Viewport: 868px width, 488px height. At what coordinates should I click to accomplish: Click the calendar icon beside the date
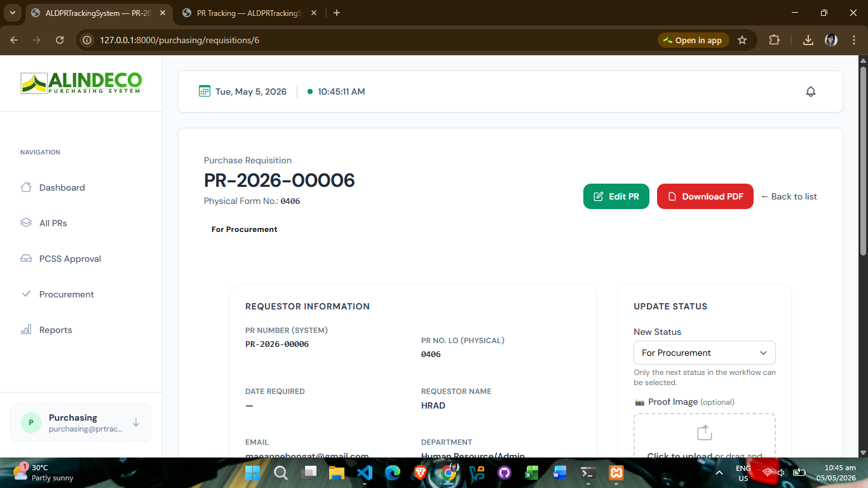click(205, 91)
